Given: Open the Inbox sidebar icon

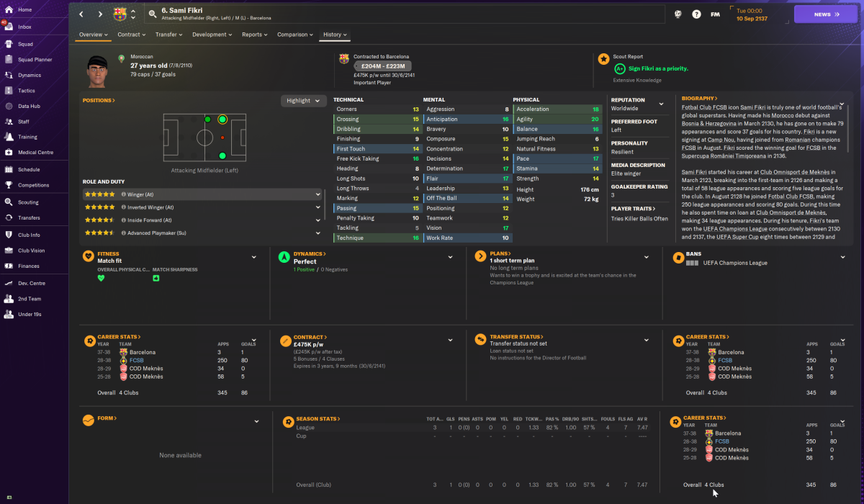Looking at the screenshot, I should (x=8, y=27).
